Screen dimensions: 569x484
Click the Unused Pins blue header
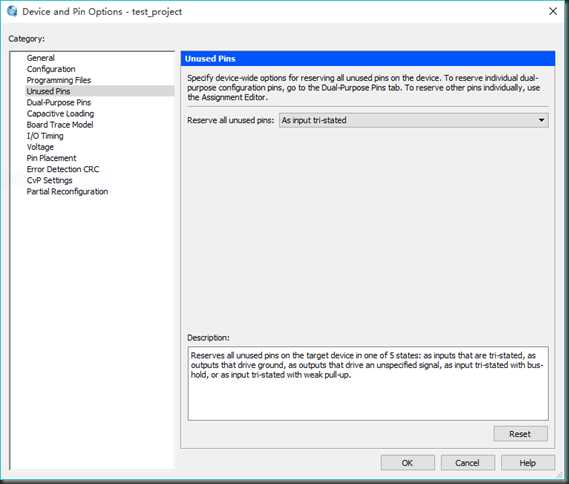click(368, 59)
